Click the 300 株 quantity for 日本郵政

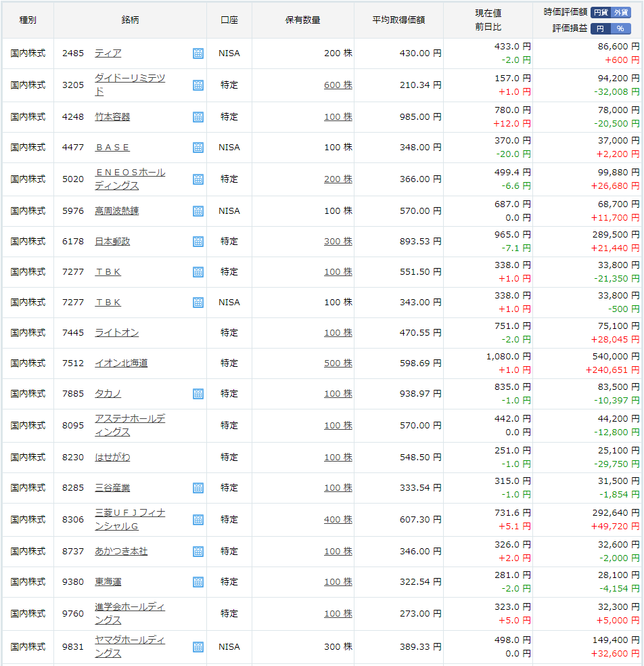pos(338,242)
